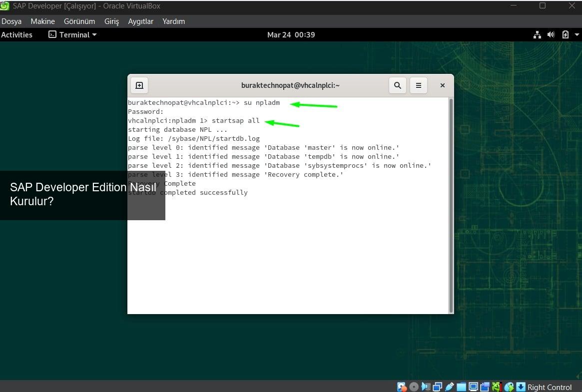The image size is (582, 392).
Task: Open a new terminal tab
Action: pyautogui.click(x=139, y=85)
